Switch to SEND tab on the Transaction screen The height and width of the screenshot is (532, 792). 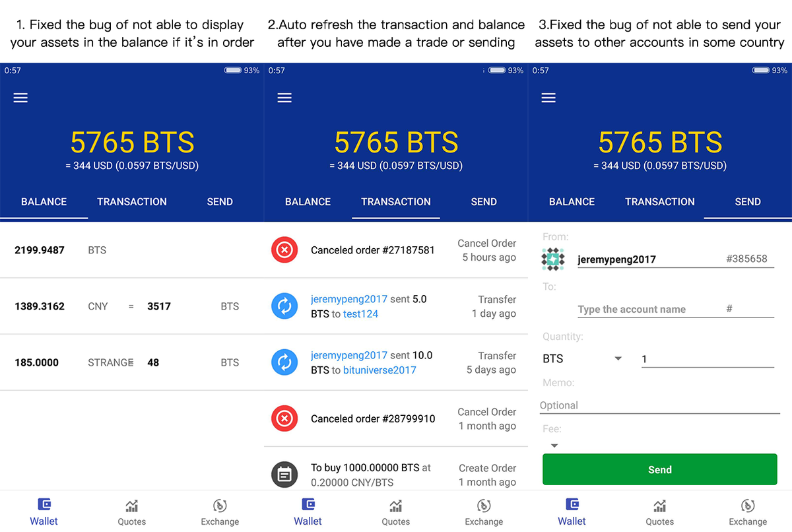click(x=484, y=202)
